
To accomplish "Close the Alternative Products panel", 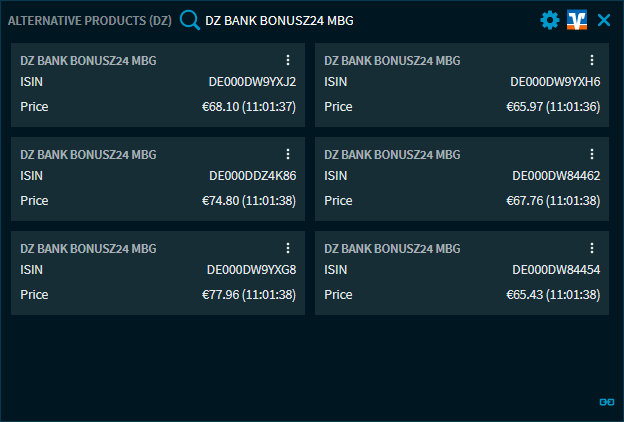I will [x=603, y=20].
